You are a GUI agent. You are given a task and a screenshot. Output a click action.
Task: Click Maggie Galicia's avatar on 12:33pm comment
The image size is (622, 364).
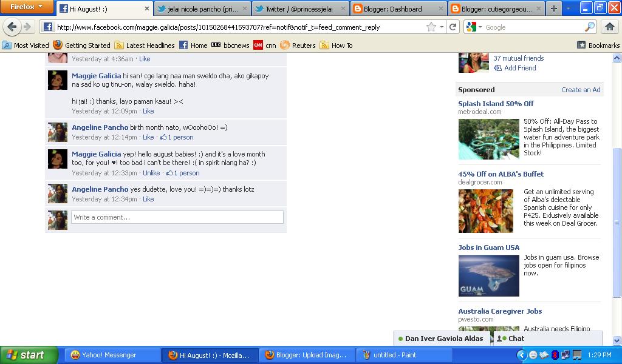[58, 159]
